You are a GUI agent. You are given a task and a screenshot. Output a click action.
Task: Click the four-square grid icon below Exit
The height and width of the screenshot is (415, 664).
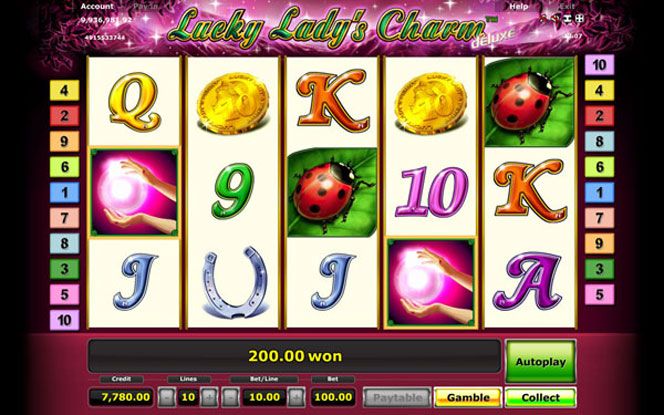pos(580,18)
